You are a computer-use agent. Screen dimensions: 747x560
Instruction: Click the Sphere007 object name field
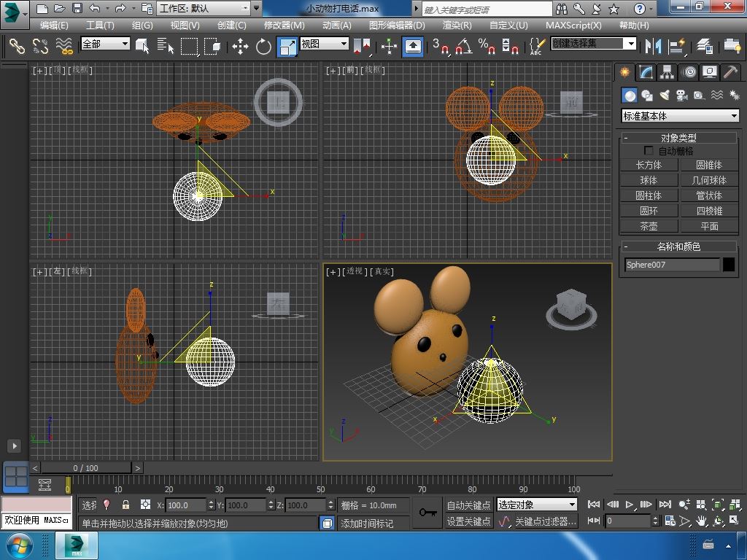672,264
